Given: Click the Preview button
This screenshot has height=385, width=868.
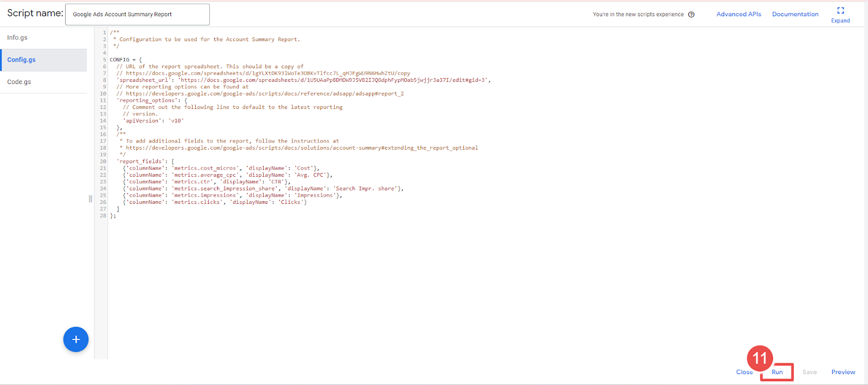Looking at the screenshot, I should pos(843,372).
